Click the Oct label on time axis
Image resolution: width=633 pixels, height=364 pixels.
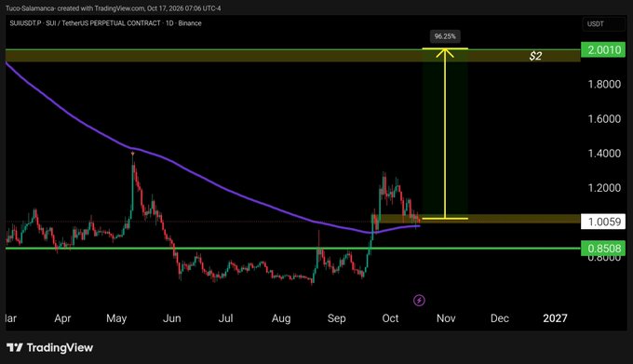(390, 318)
